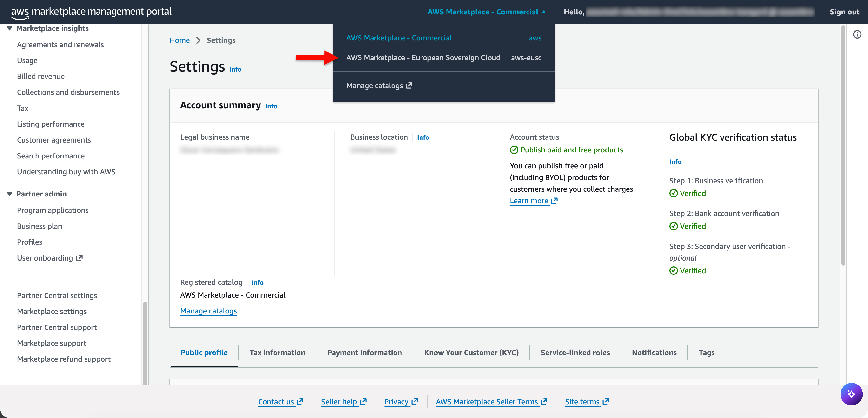Open Understanding buy with AWS

[66, 172]
